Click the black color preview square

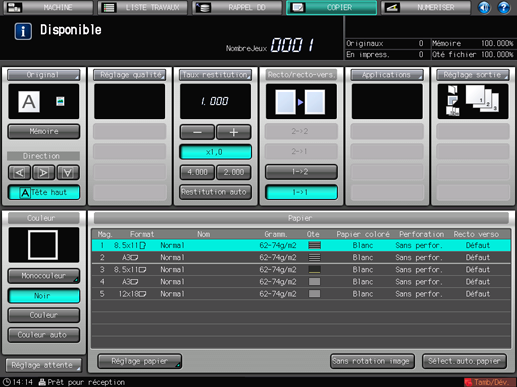coord(43,245)
